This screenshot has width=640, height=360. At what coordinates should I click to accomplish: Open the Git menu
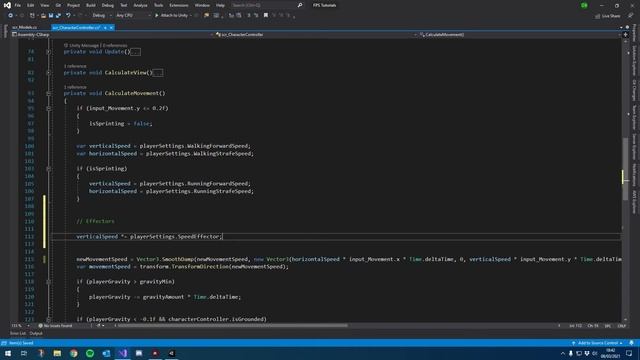(58, 5)
